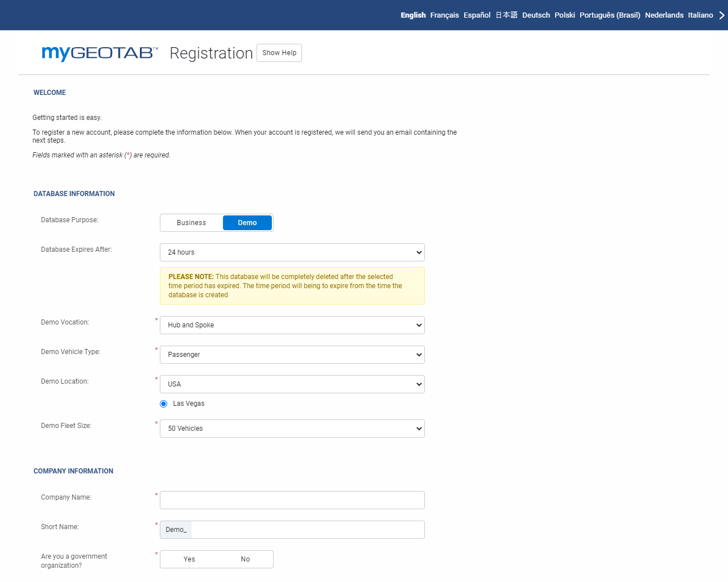Select the 日本語 language option
The image size is (728, 582).
click(506, 15)
